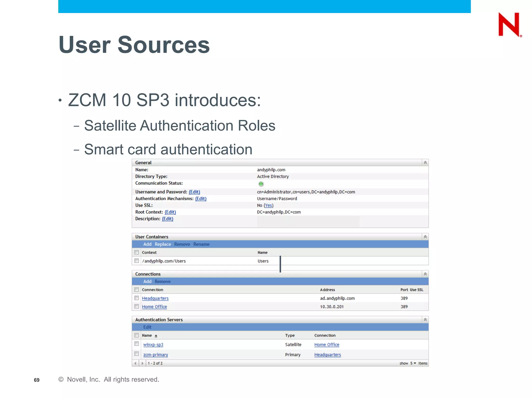Check the /andyphilp.com/Users container row
This screenshot has width=532, height=399.
coord(137,261)
